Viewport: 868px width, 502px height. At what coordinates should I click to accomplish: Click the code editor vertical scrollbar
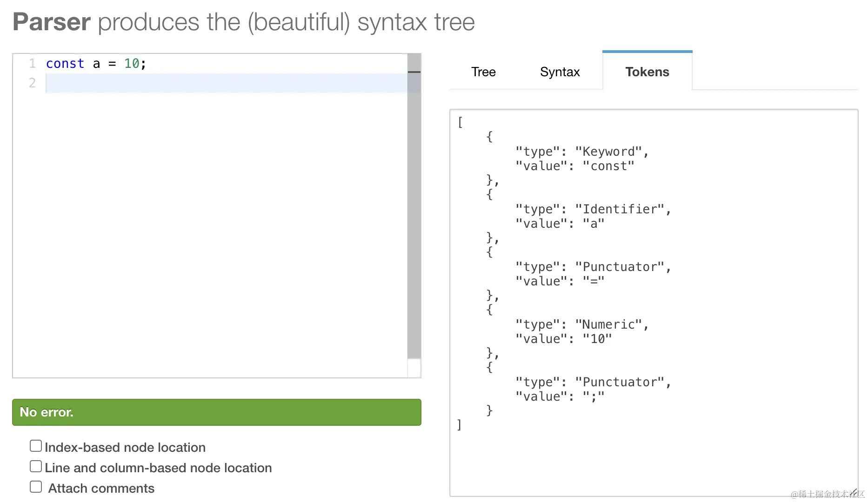pyautogui.click(x=414, y=206)
